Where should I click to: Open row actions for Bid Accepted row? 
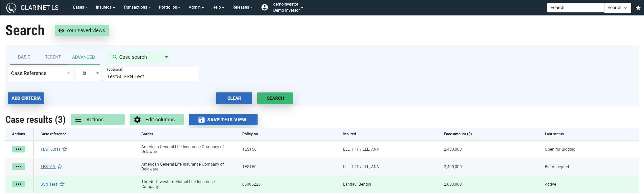click(x=19, y=167)
